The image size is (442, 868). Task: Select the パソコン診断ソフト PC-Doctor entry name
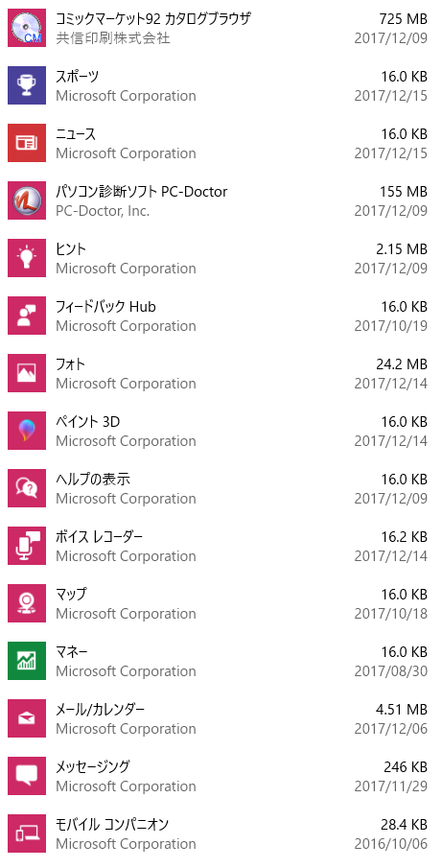click(142, 192)
